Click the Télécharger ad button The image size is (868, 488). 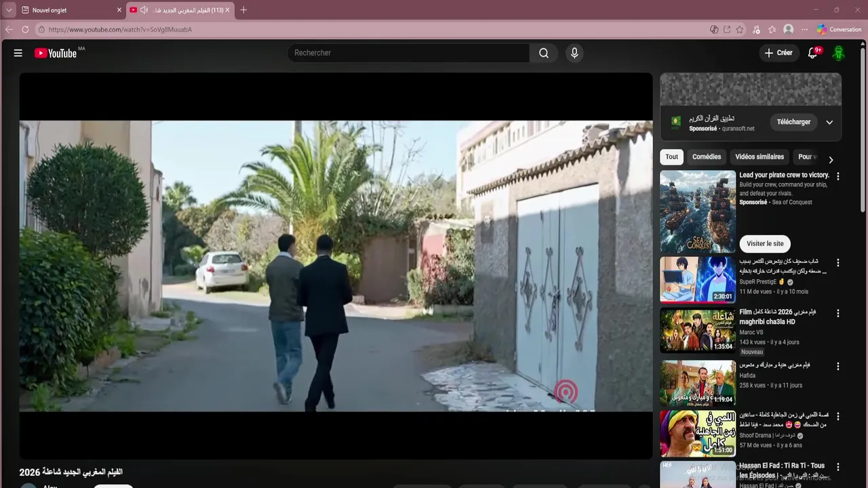pos(793,122)
